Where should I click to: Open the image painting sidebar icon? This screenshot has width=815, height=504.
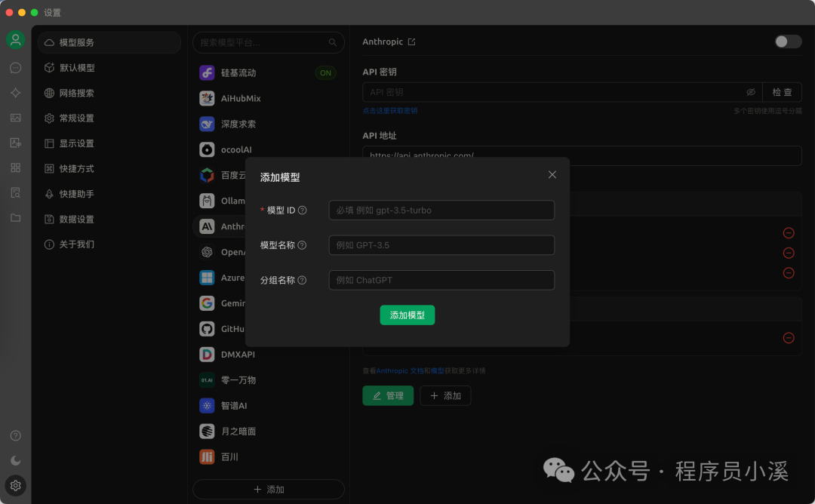[16, 118]
